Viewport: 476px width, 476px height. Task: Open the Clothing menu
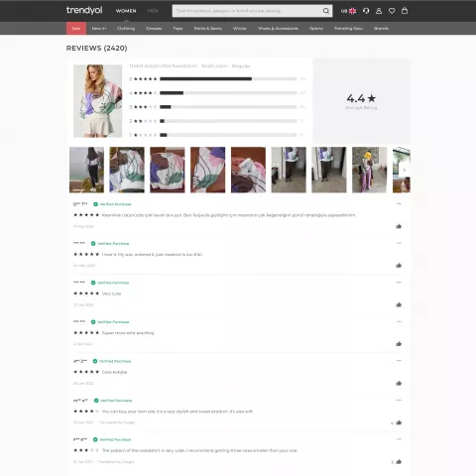click(x=126, y=29)
